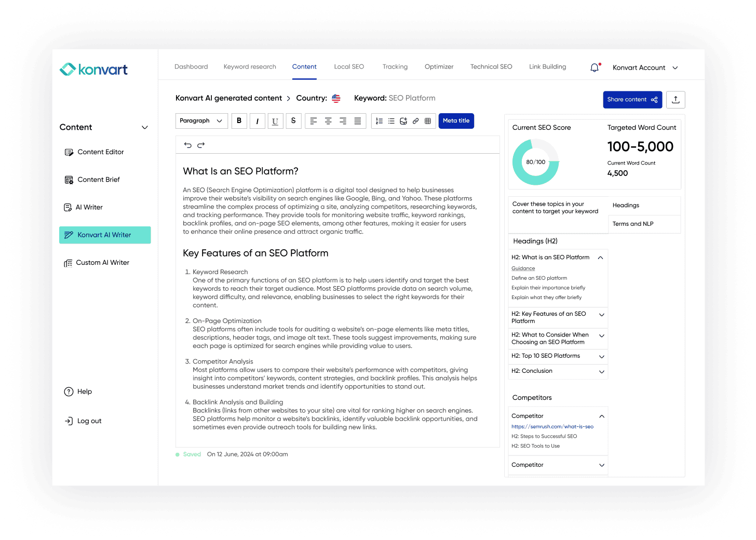756x540 pixels.
Task: Insert a table from the toolbar
Action: (428, 120)
